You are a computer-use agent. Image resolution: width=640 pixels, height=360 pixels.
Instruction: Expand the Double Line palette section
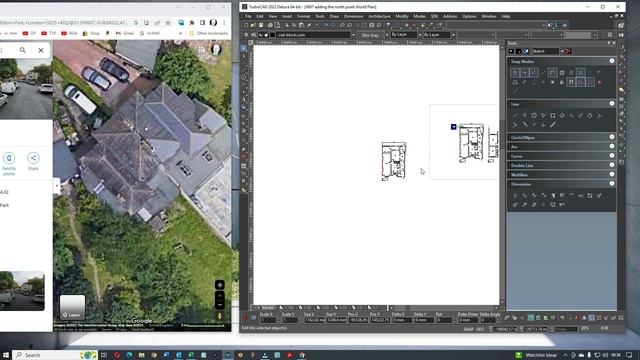[611, 165]
